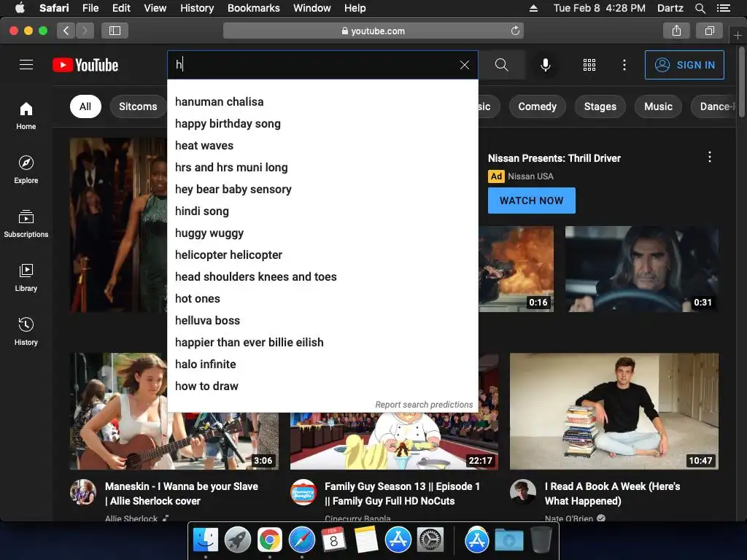
Task: Select the All filter chip
Action: pyautogui.click(x=85, y=106)
